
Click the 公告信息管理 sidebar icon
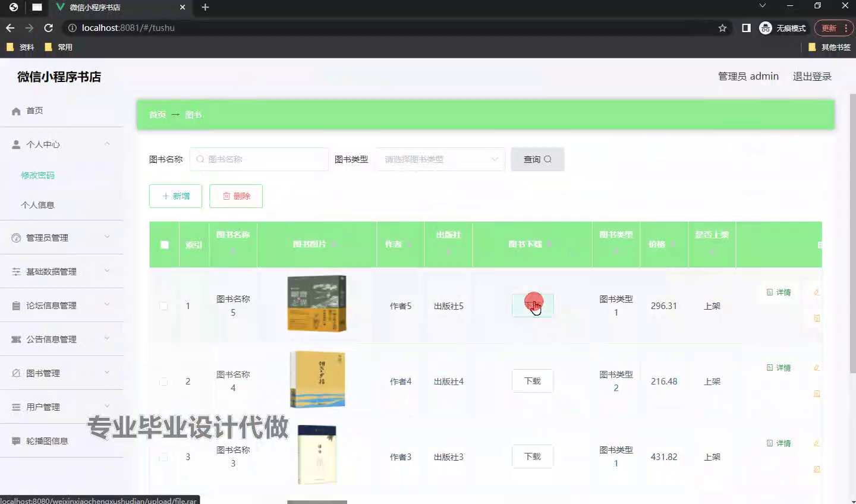tap(16, 339)
